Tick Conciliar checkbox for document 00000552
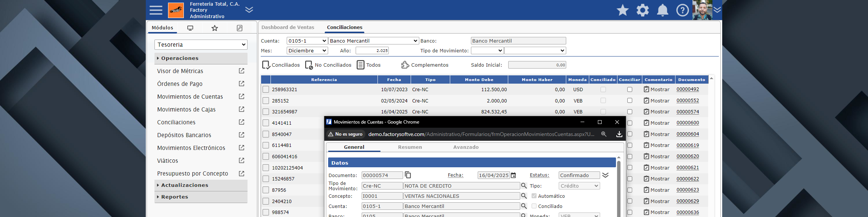 (630, 101)
